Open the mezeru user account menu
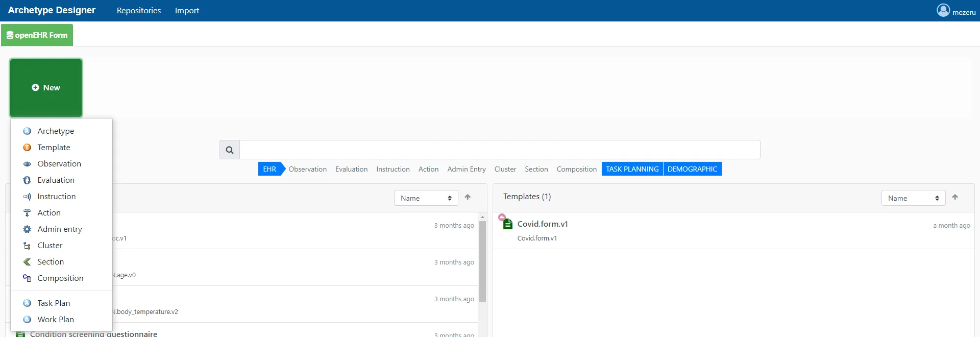980x337 pixels. 956,11
